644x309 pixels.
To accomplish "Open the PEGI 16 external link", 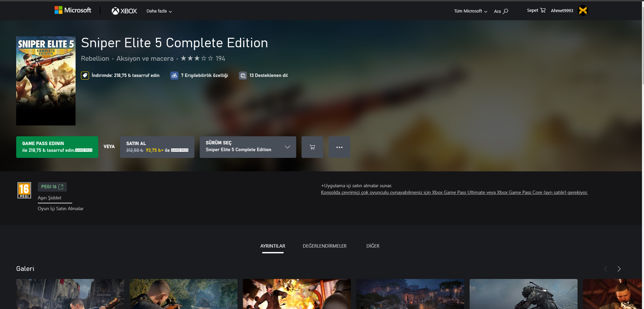I will (52, 187).
